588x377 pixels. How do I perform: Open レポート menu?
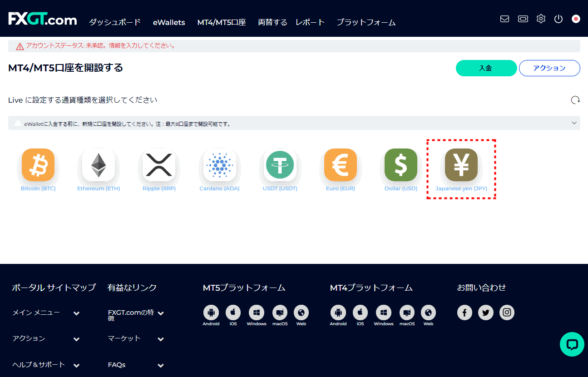[x=310, y=22]
